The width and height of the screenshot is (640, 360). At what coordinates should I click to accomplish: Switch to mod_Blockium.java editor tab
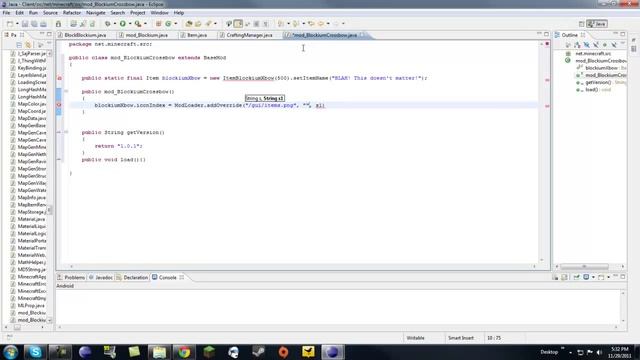tap(147, 35)
